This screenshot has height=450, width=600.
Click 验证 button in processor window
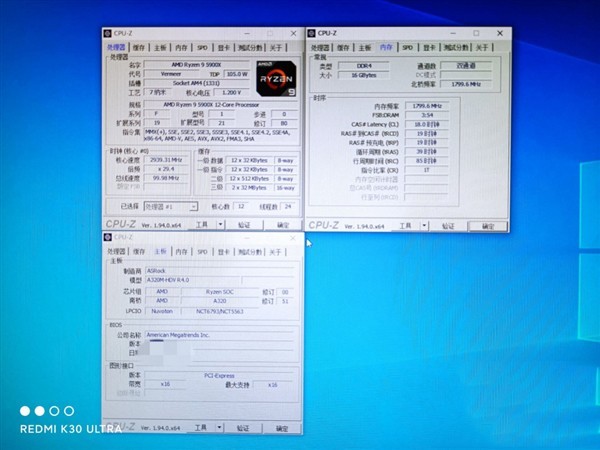tap(244, 225)
